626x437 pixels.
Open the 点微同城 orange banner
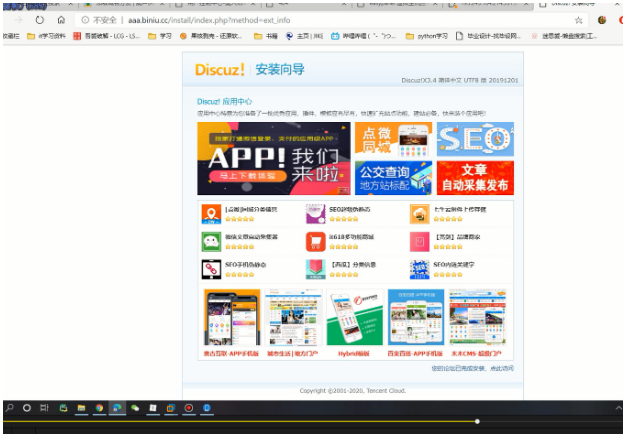pyautogui.click(x=393, y=139)
